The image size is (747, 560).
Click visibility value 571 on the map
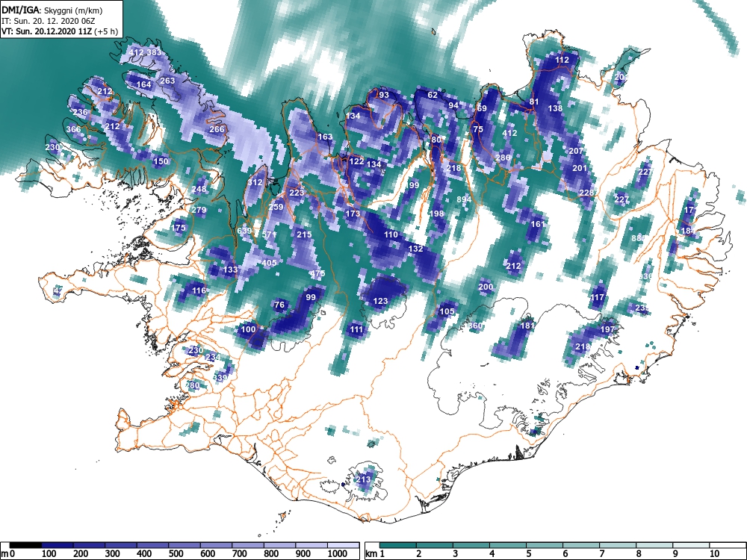click(269, 234)
